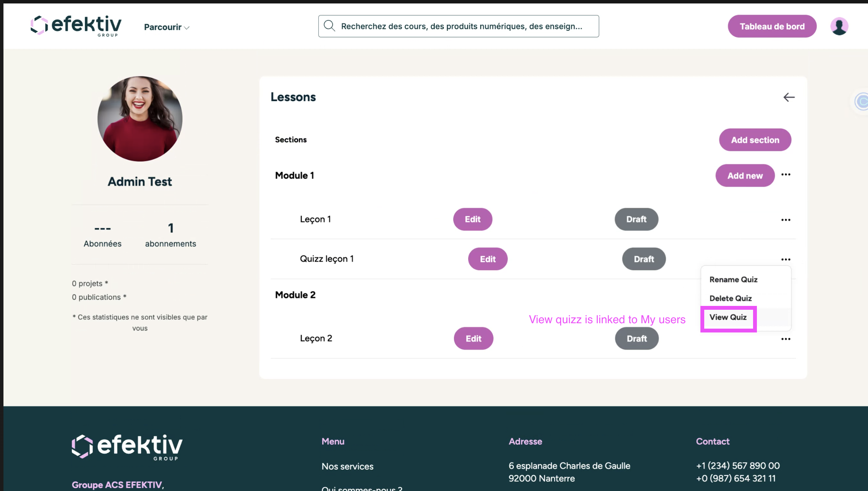Click Add new for Module 1
The height and width of the screenshot is (491, 868).
tap(745, 175)
